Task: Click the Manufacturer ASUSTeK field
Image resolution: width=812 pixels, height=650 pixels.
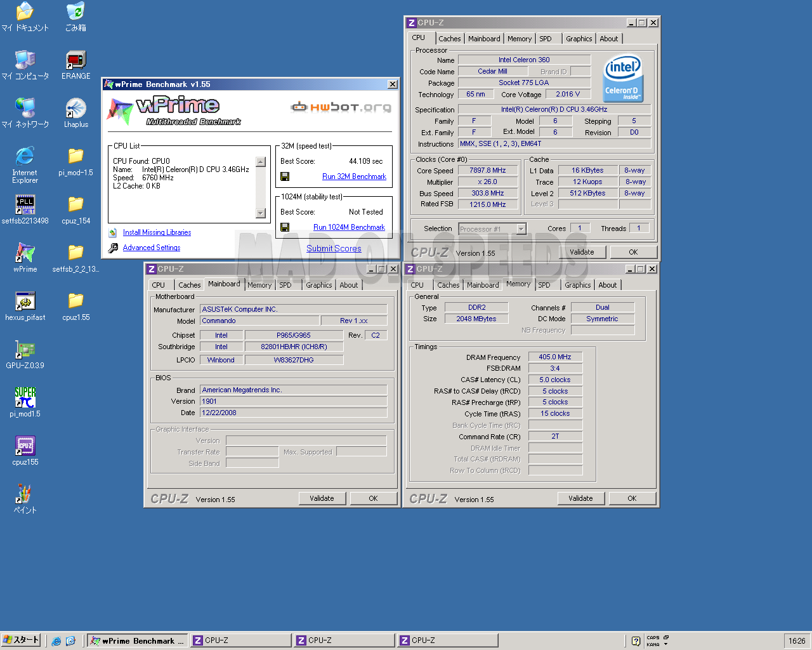Action: 293,309
